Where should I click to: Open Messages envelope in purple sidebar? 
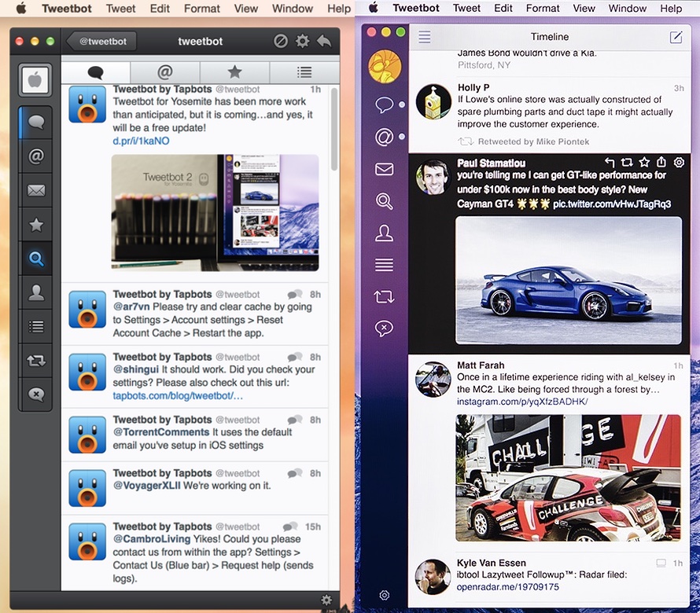click(x=384, y=169)
